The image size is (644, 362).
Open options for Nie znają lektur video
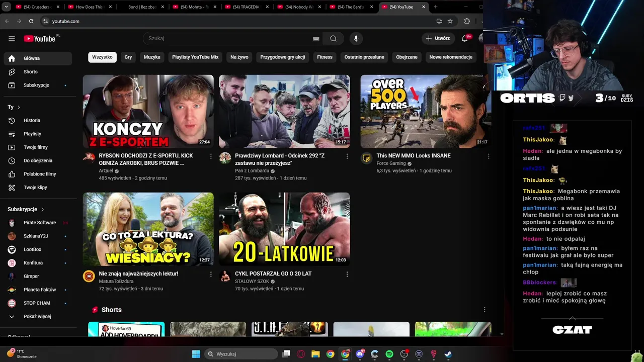211,274
